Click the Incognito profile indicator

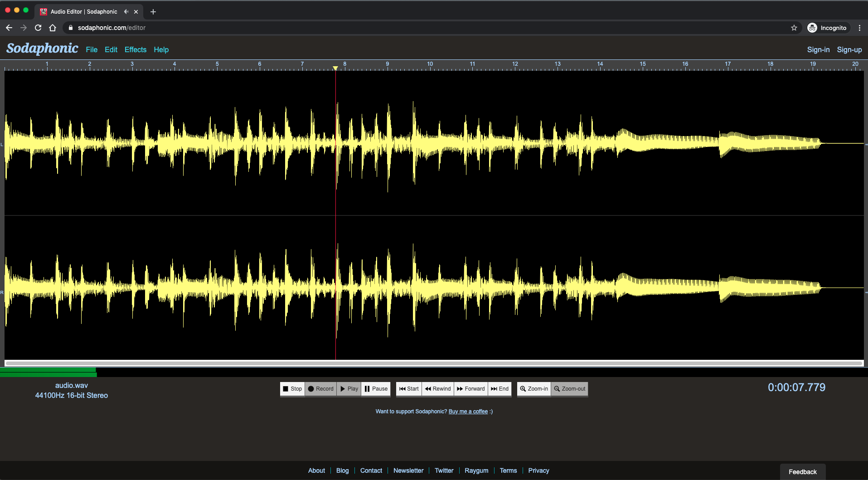tap(827, 28)
